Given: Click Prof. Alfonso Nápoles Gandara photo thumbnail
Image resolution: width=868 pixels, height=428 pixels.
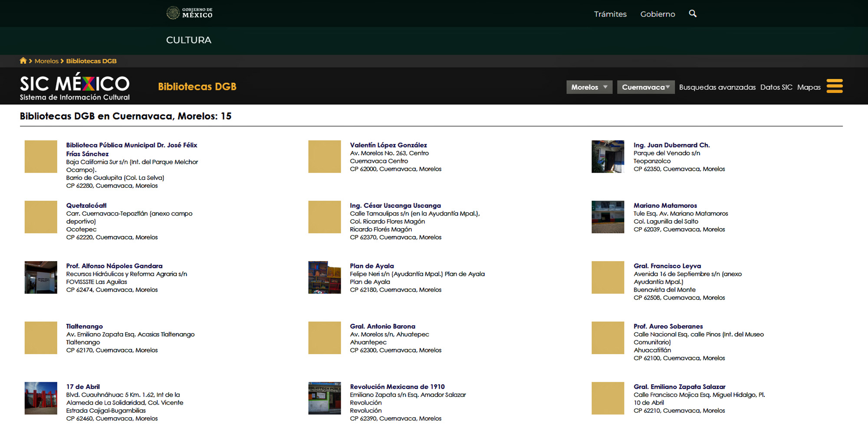Looking at the screenshot, I should (41, 277).
